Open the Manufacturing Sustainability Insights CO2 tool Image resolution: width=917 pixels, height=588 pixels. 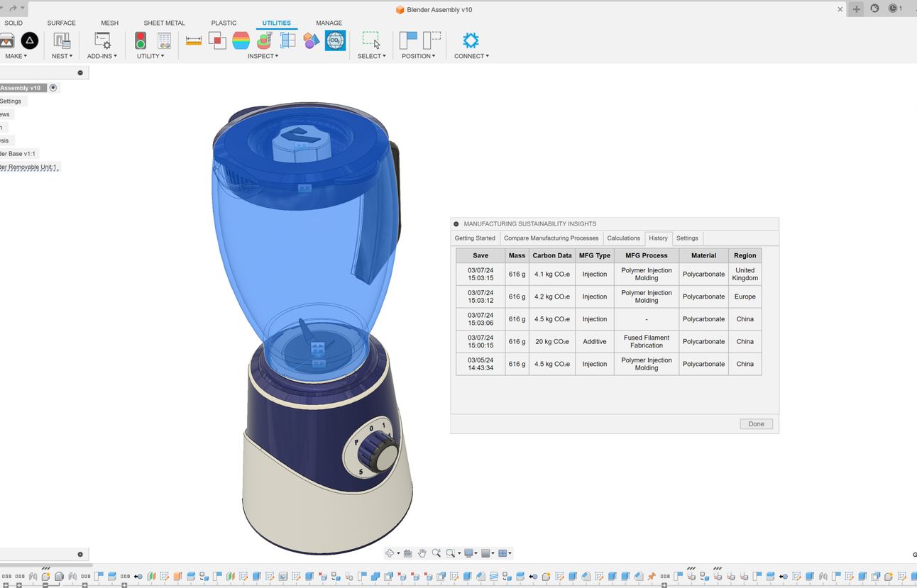click(335, 40)
